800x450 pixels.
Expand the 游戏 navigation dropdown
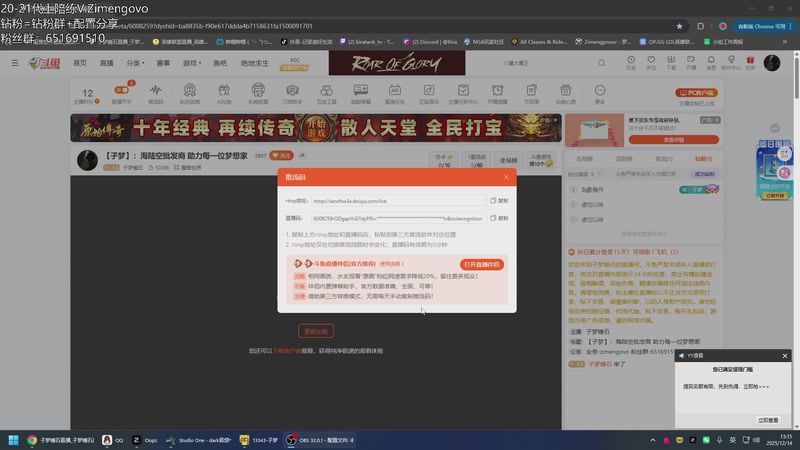[192, 63]
